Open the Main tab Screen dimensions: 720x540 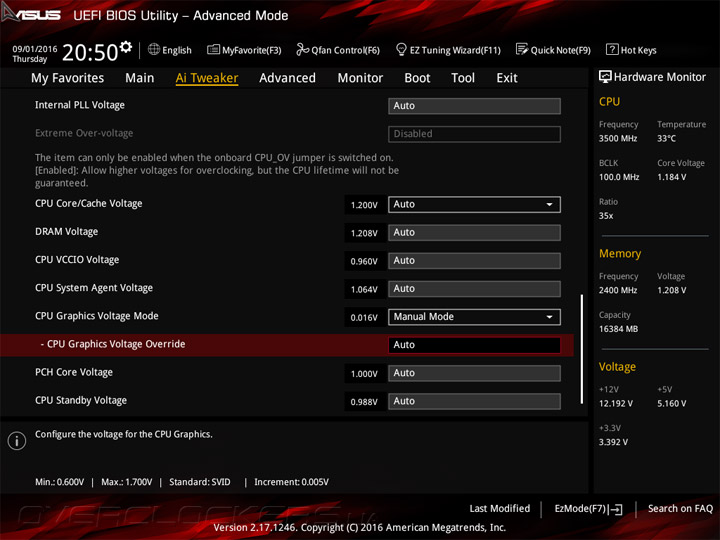point(140,78)
